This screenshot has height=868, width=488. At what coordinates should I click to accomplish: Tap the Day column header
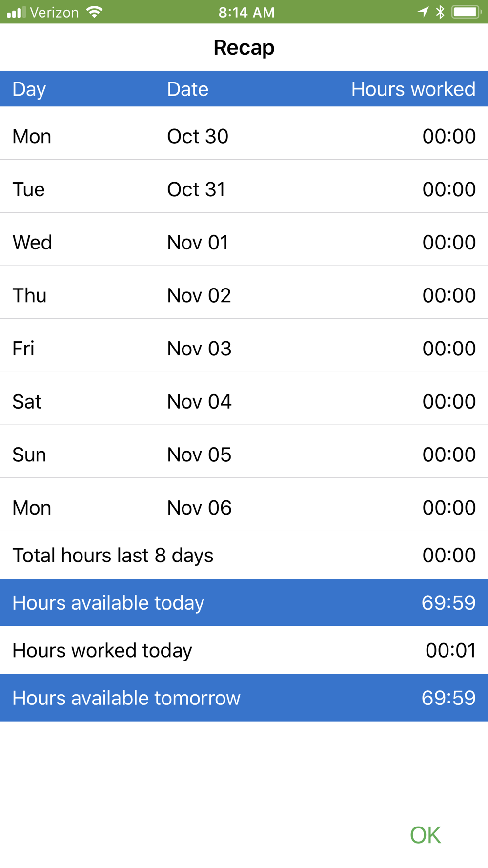tap(29, 89)
